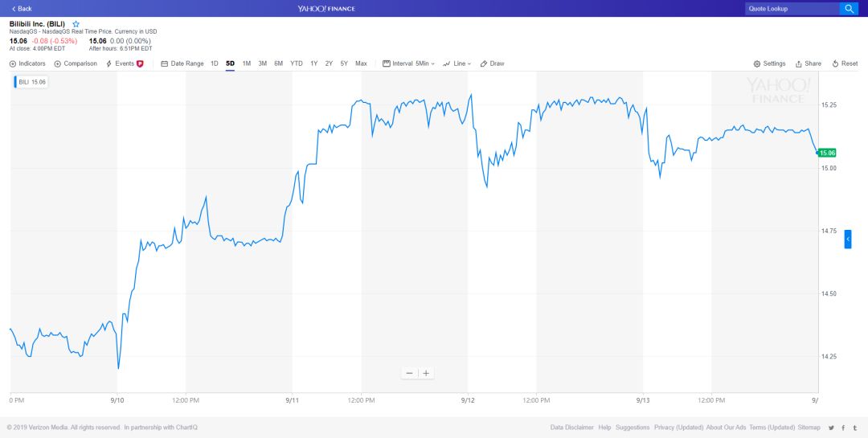
Task: Add BILI to watchlist with star
Action: coord(76,24)
